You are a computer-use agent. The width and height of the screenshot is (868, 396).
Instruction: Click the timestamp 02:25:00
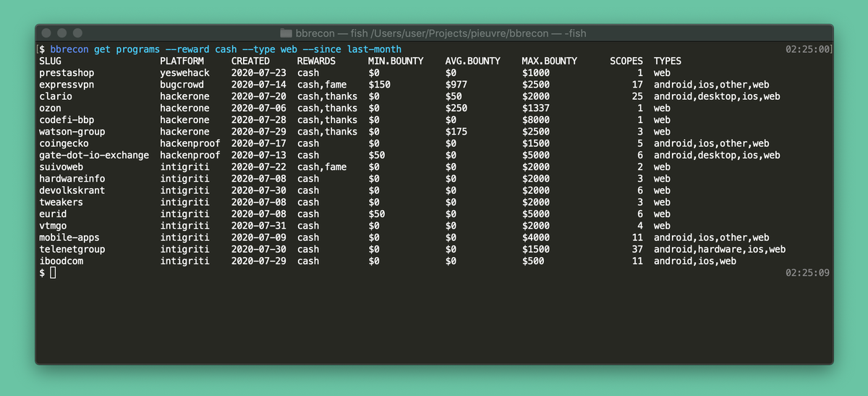[x=807, y=49]
